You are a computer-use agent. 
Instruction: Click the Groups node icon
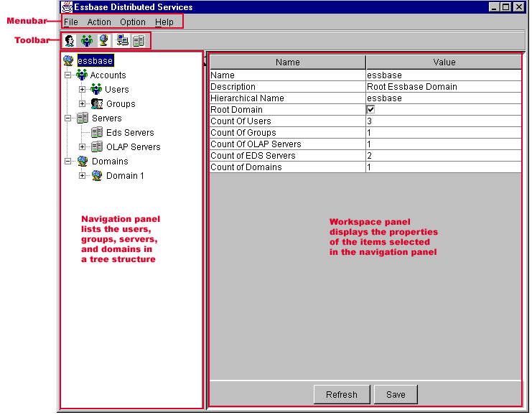point(97,104)
